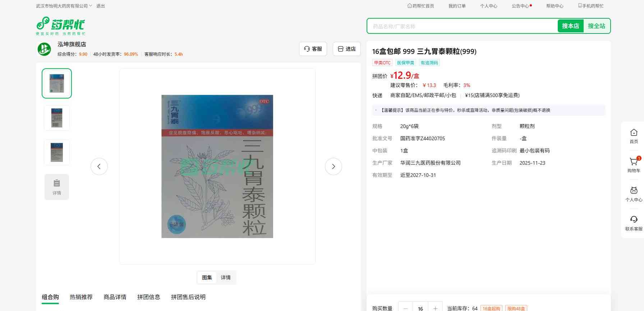The image size is (644, 311).
Task: Switch to 详情 view toggle
Action: [226, 278]
